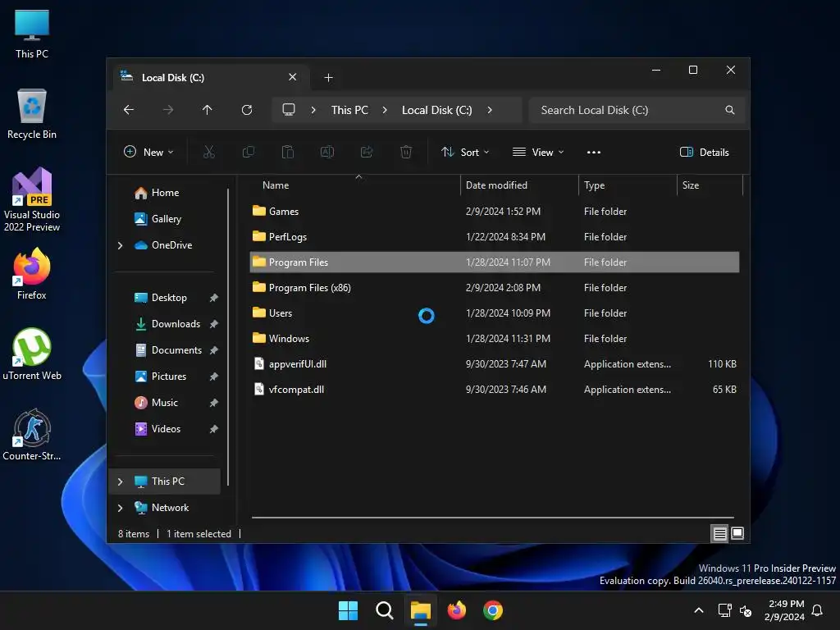This screenshot has height=630, width=840.
Task: Open Recycle Bin desktop icon
Action: click(32, 114)
